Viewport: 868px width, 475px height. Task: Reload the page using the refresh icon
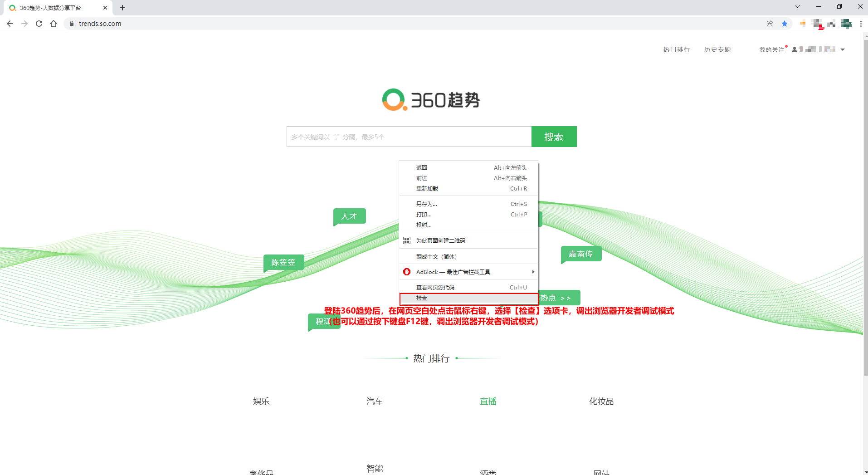tap(39, 23)
